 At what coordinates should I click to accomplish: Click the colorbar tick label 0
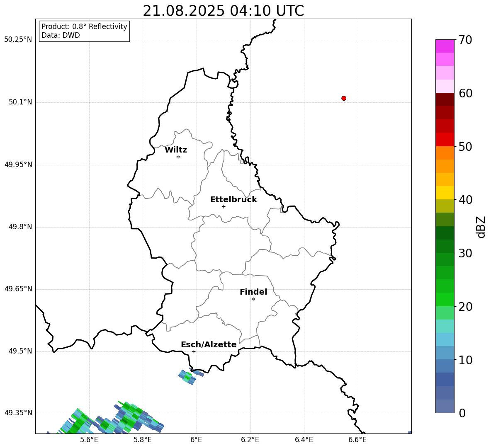pos(462,413)
